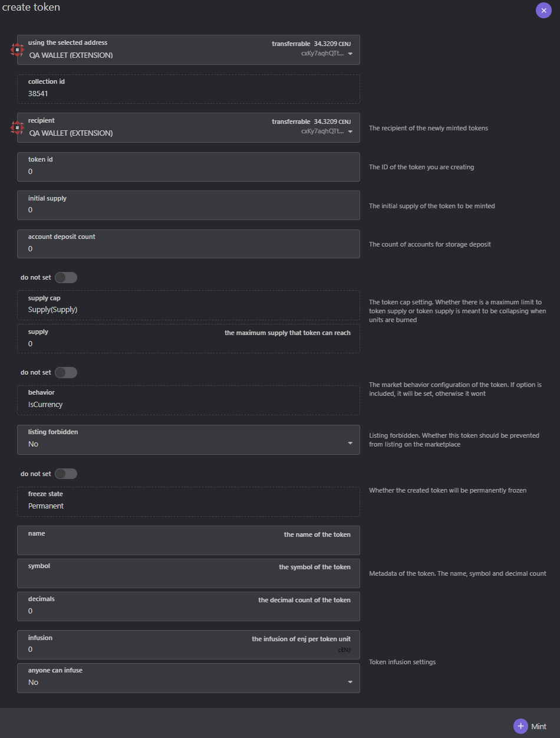Close the create token dialog
The image size is (560, 738).
pos(543,11)
